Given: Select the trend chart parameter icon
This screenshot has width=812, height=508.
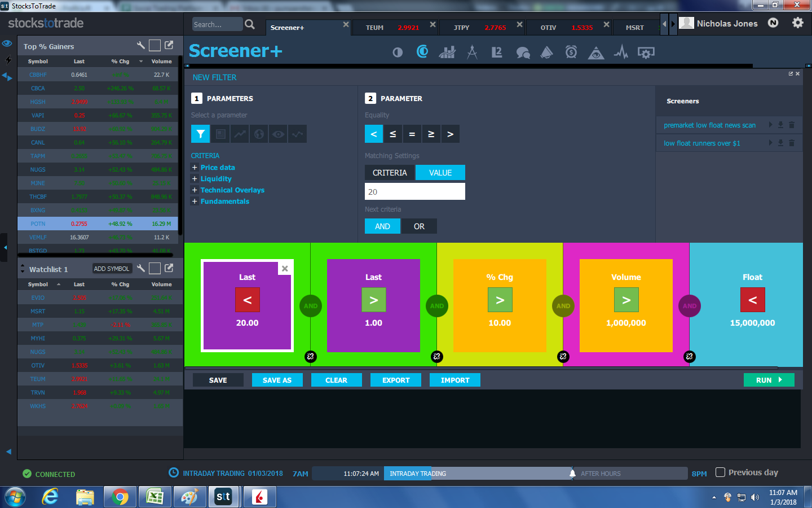Looking at the screenshot, I should (x=240, y=134).
